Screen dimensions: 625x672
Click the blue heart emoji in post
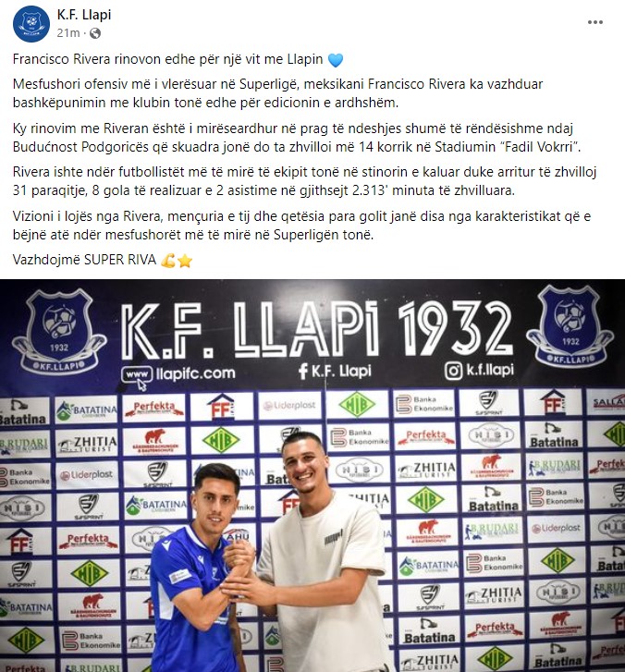click(336, 60)
